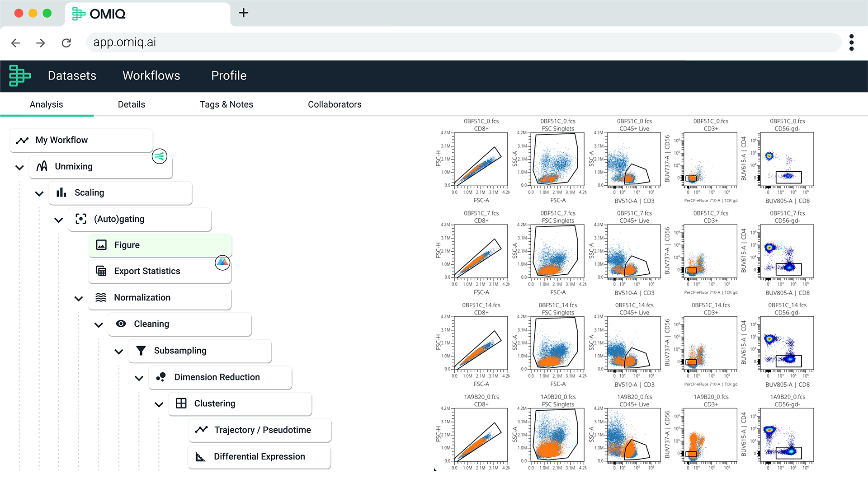Click the Unmixing waveform icon
Screen dimensions: 868x488
click(42, 166)
